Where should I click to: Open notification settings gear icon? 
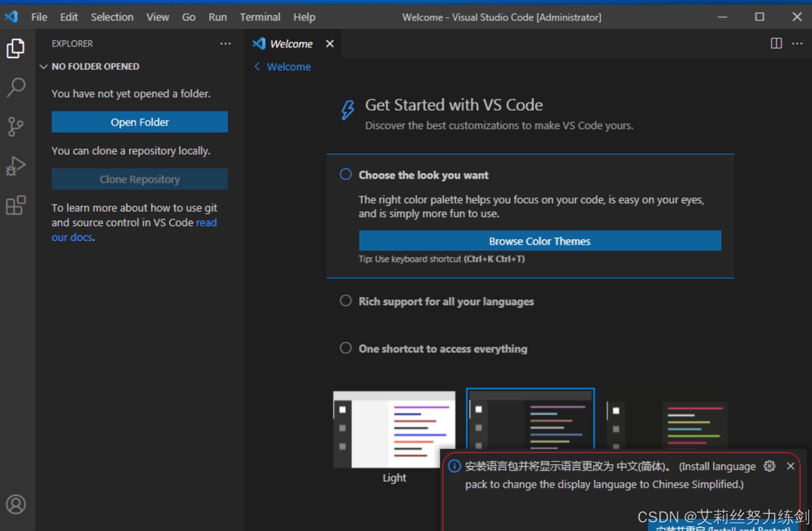click(x=769, y=466)
